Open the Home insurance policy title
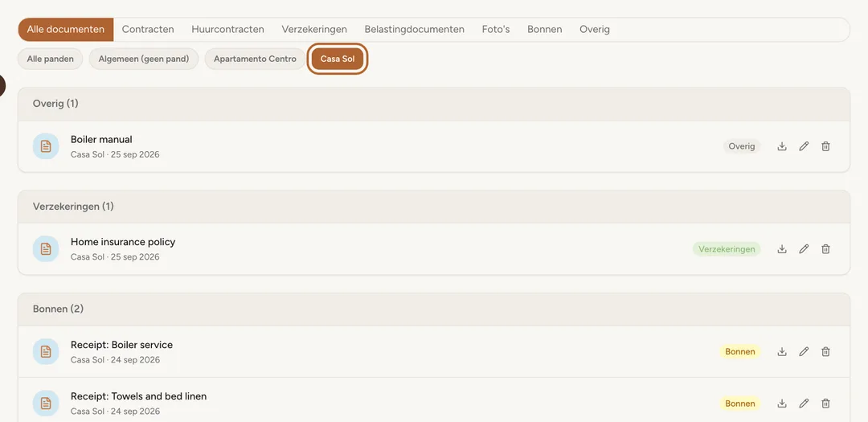The width and height of the screenshot is (868, 422). tap(123, 242)
